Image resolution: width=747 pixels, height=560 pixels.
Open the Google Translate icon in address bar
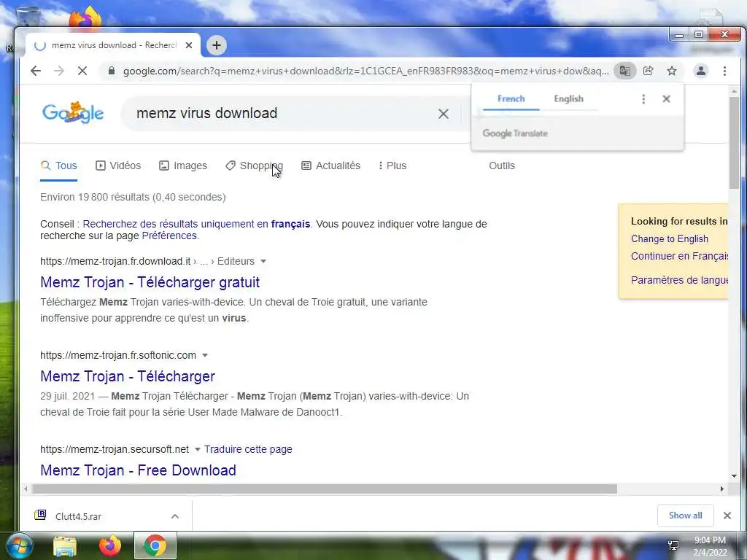(x=624, y=71)
